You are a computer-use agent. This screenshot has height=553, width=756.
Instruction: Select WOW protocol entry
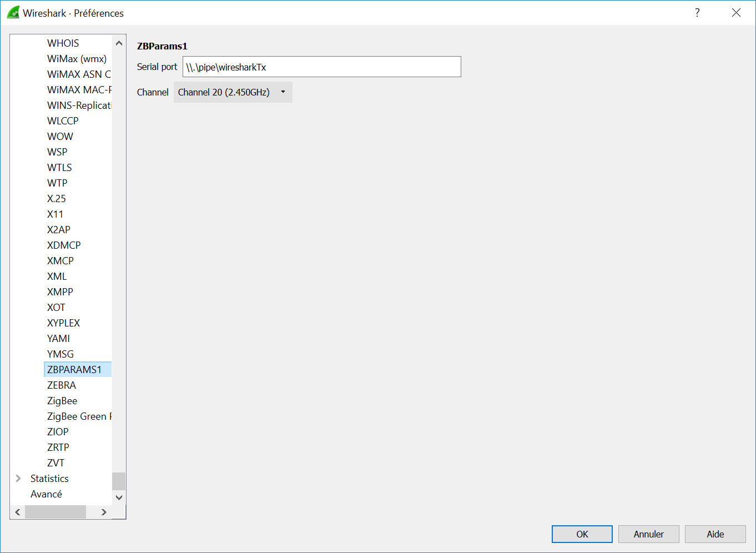[60, 137]
